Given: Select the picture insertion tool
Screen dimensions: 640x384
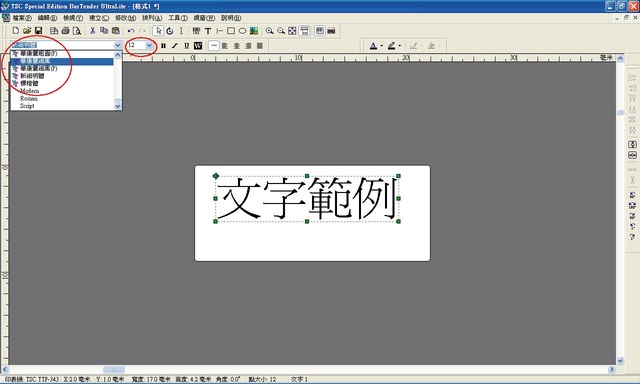Looking at the screenshot, I should 254,31.
